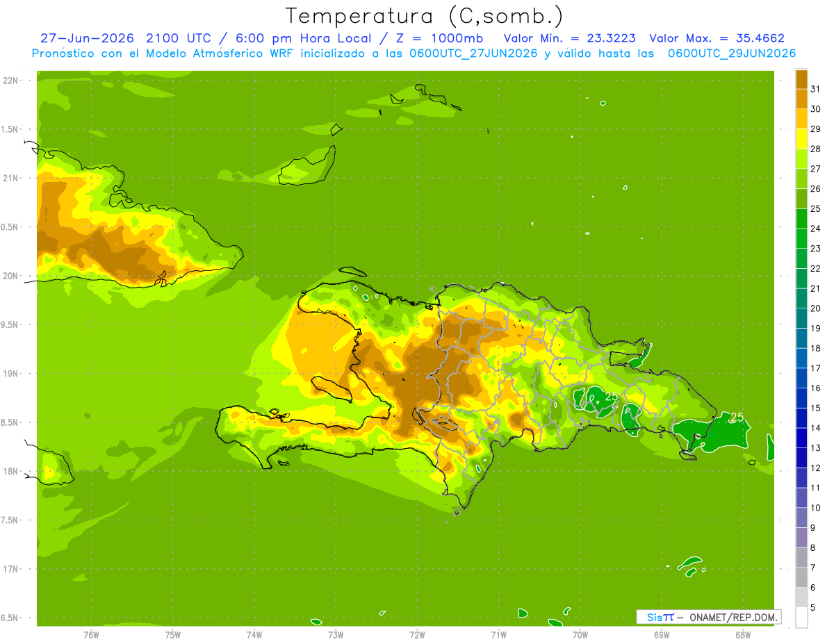Click the "18N" latitude axis label
Image resolution: width=834 pixels, height=644 pixels.
[12, 471]
